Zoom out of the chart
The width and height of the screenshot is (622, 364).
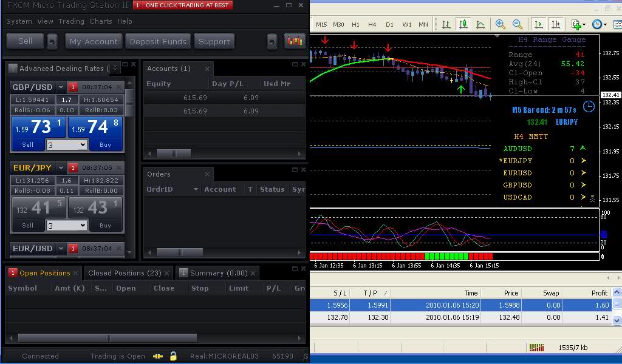point(518,24)
